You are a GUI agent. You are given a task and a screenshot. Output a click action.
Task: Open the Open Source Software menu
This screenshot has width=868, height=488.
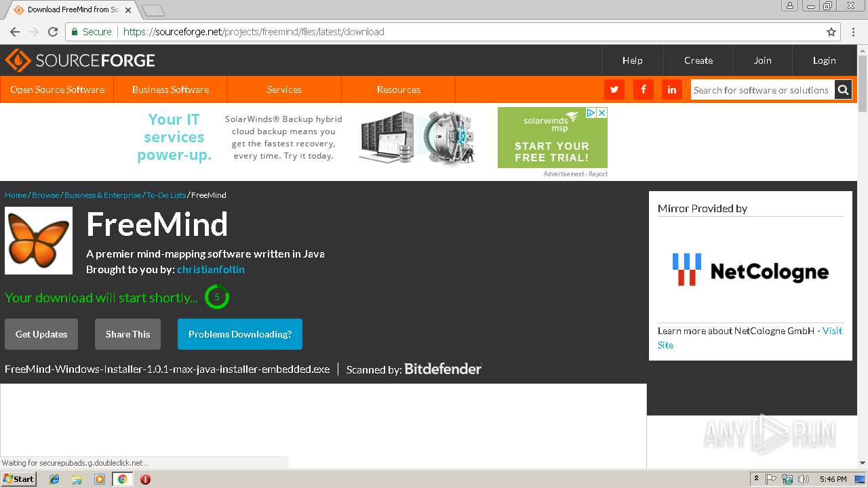(57, 89)
